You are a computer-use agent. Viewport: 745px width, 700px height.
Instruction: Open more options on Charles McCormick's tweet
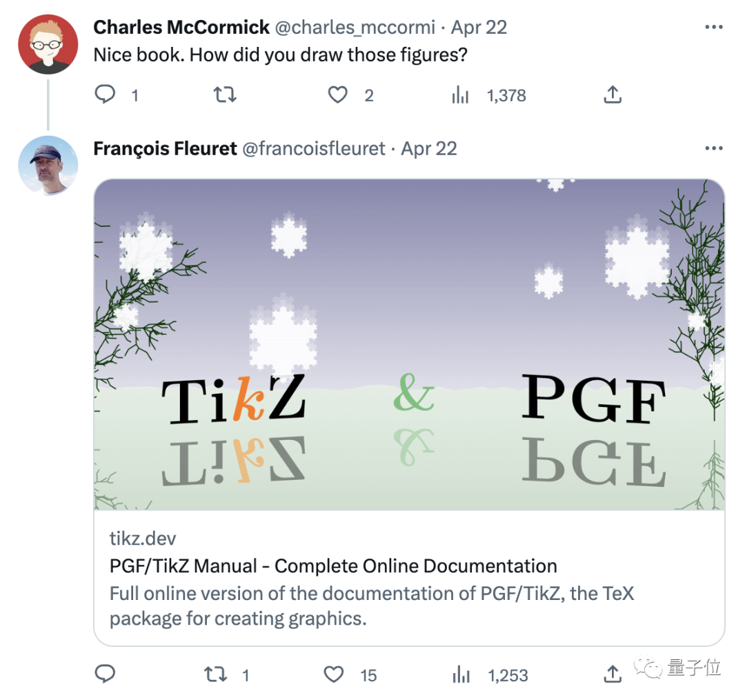714,28
